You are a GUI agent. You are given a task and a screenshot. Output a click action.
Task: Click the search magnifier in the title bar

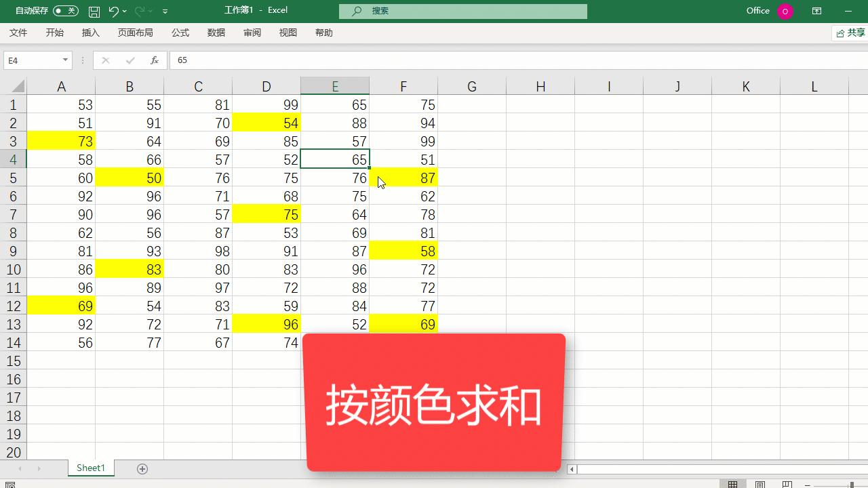point(356,11)
